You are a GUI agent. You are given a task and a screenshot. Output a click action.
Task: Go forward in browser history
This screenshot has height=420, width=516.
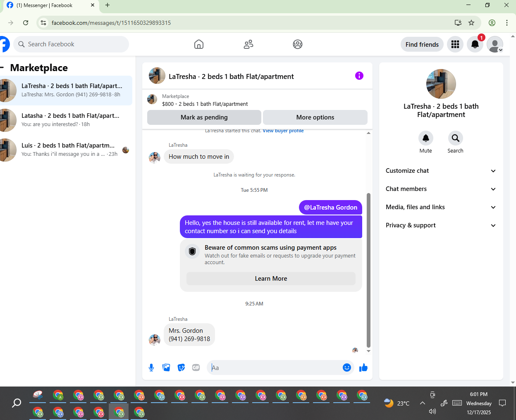pyautogui.click(x=11, y=23)
